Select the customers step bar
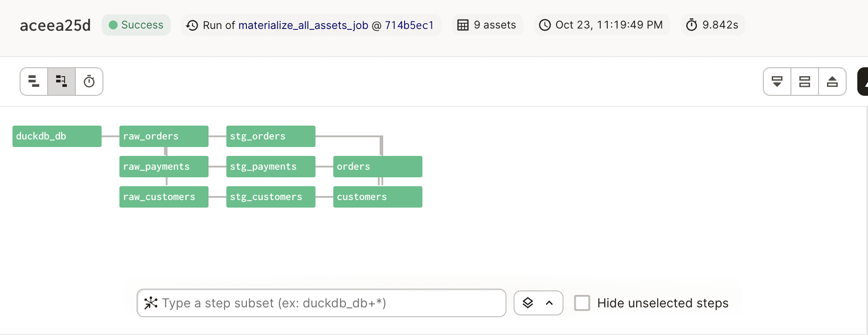 pyautogui.click(x=378, y=197)
